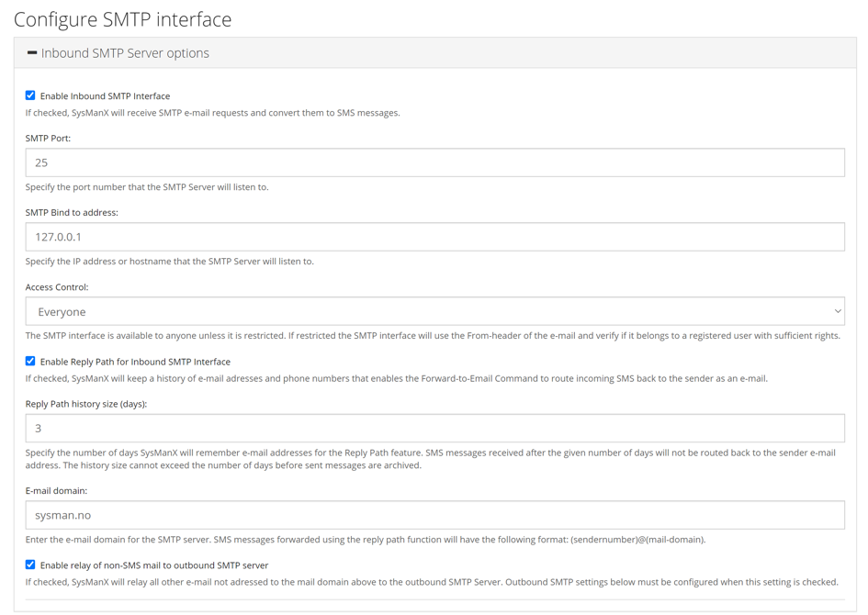
Task: Click inside the E-mail domain field
Action: point(432,515)
